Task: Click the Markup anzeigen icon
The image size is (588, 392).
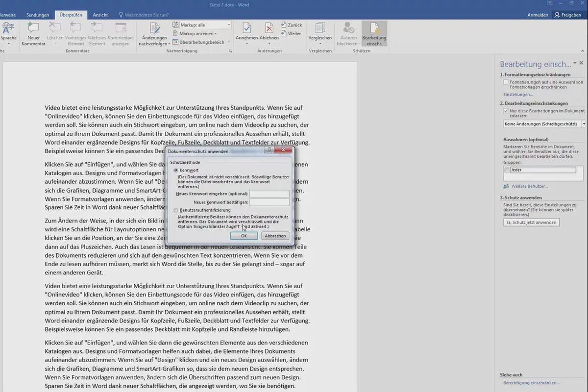Action: click(x=176, y=34)
